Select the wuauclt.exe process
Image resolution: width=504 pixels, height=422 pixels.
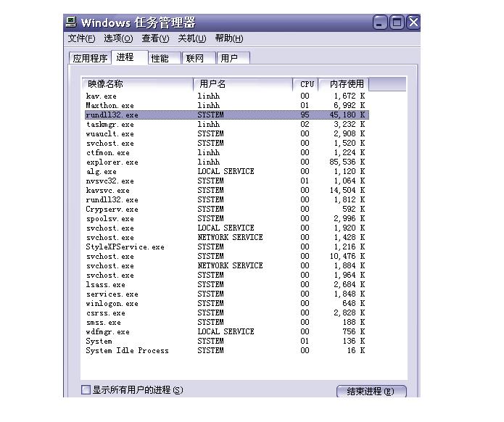click(227, 133)
